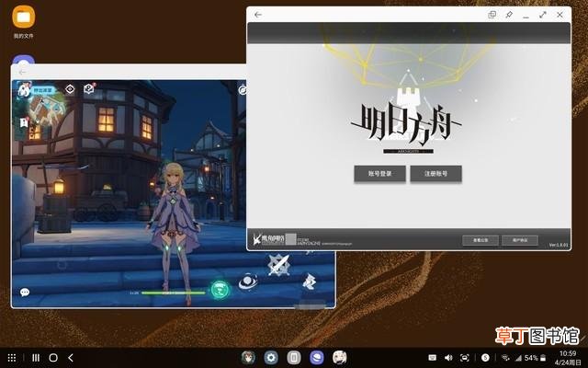The height and width of the screenshot is (368, 588).
Task: Expand Arknights window to fullscreen via diagonal arrows
Action: 543,15
